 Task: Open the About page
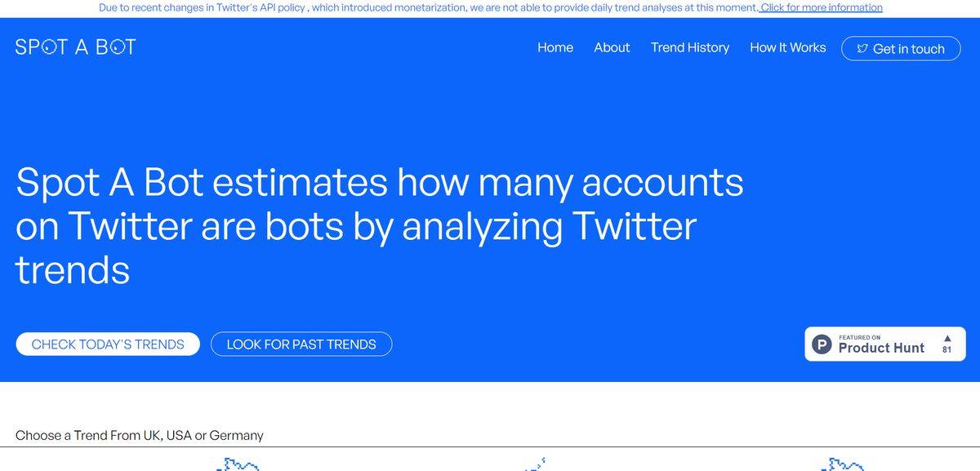pyautogui.click(x=612, y=47)
